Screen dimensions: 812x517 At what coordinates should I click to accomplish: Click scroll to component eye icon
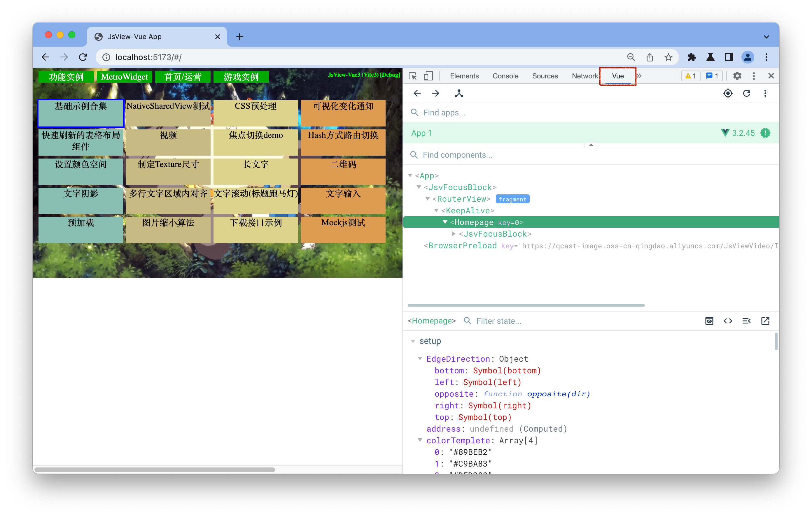[x=709, y=321]
